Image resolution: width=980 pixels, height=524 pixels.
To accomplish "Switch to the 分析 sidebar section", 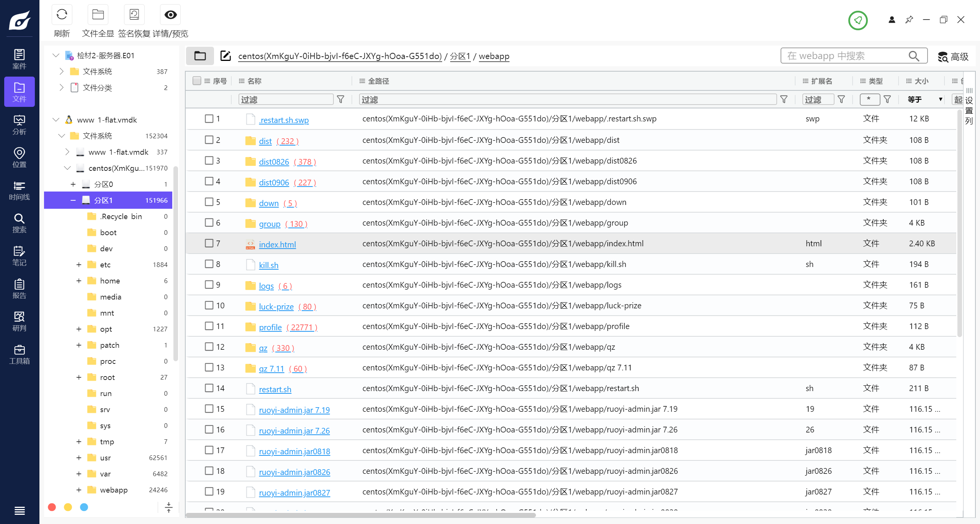I will click(x=19, y=125).
